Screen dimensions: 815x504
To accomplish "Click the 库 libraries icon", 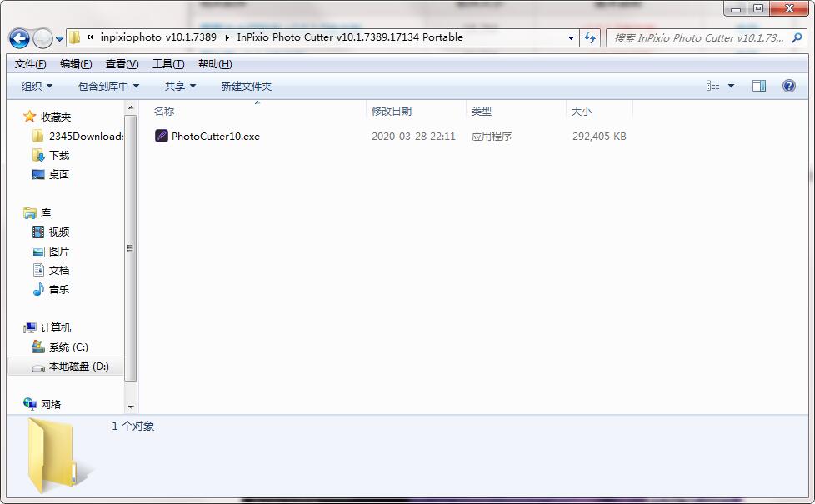I will 30,213.
